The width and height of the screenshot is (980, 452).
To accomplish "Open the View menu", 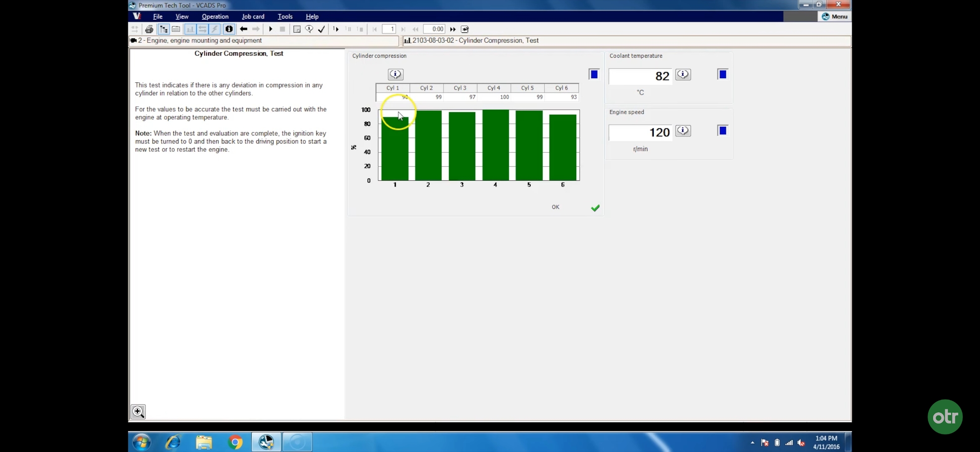I will tap(182, 17).
